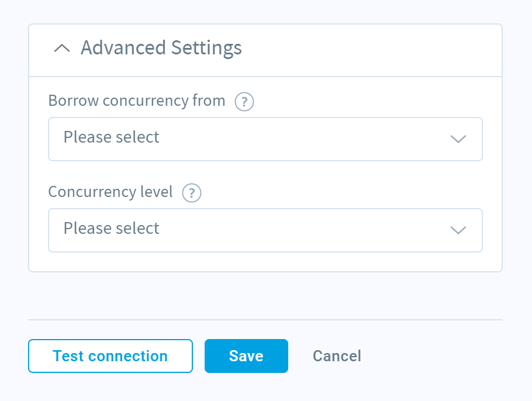Open the Borrow concurrency from dropdown
532x401 pixels.
pyautogui.click(x=265, y=139)
